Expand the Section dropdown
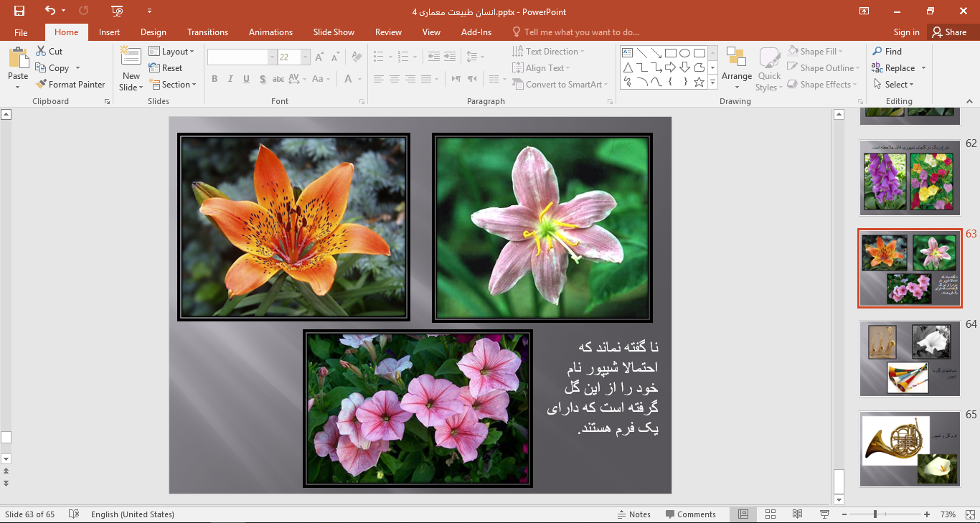Image resolution: width=980 pixels, height=523 pixels. click(x=172, y=85)
